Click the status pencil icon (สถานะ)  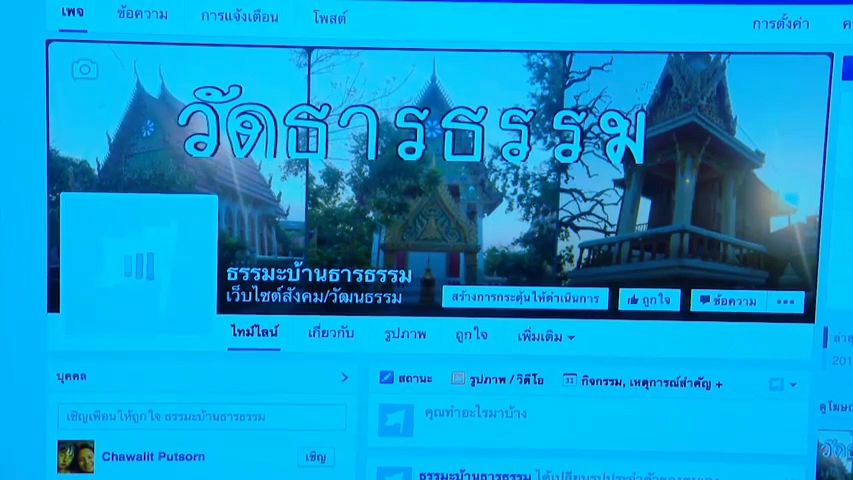387,378
